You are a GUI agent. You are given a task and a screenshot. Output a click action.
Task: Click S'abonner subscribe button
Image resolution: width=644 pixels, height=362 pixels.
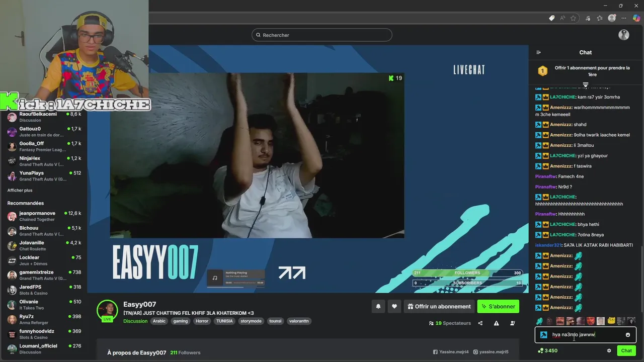pyautogui.click(x=498, y=306)
